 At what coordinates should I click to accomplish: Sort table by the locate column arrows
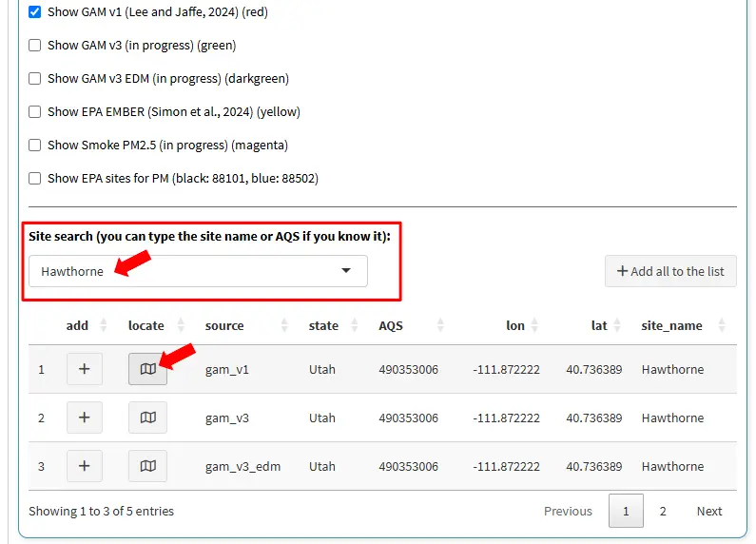click(x=182, y=325)
